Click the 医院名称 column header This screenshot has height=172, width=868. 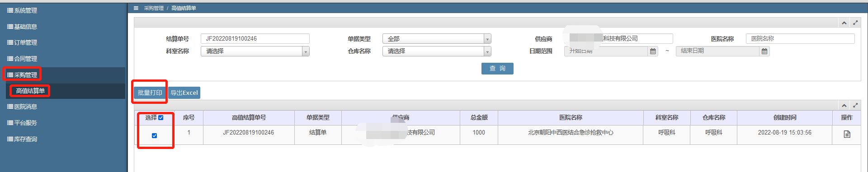coord(571,117)
